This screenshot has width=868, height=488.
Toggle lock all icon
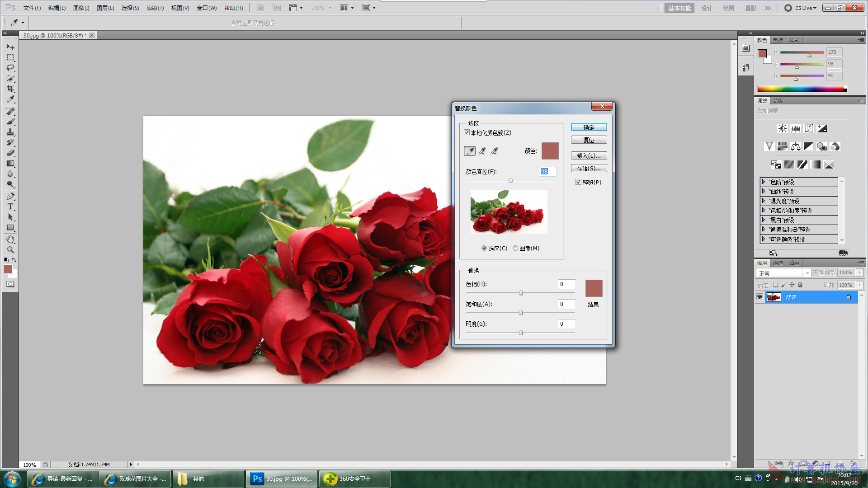(800, 285)
